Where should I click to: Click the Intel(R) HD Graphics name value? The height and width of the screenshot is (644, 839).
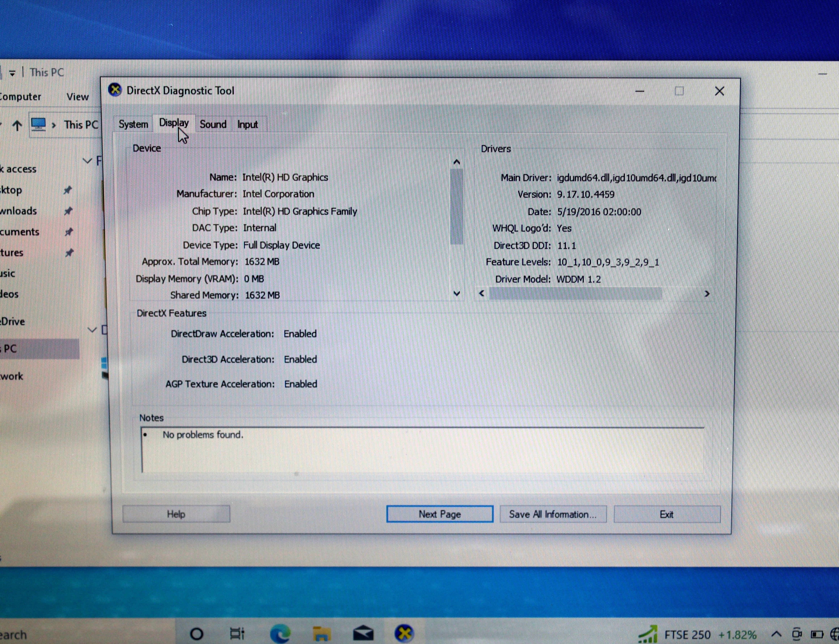coord(285,177)
